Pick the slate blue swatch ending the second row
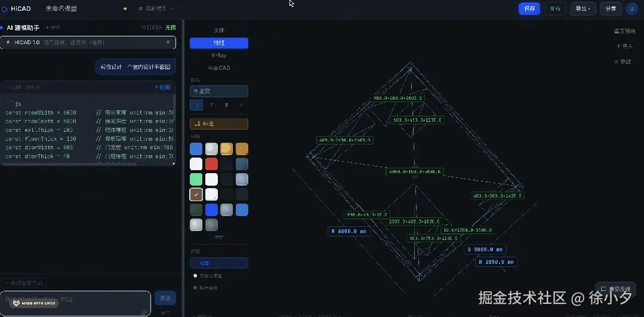This screenshot has width=644, height=317. (242, 164)
